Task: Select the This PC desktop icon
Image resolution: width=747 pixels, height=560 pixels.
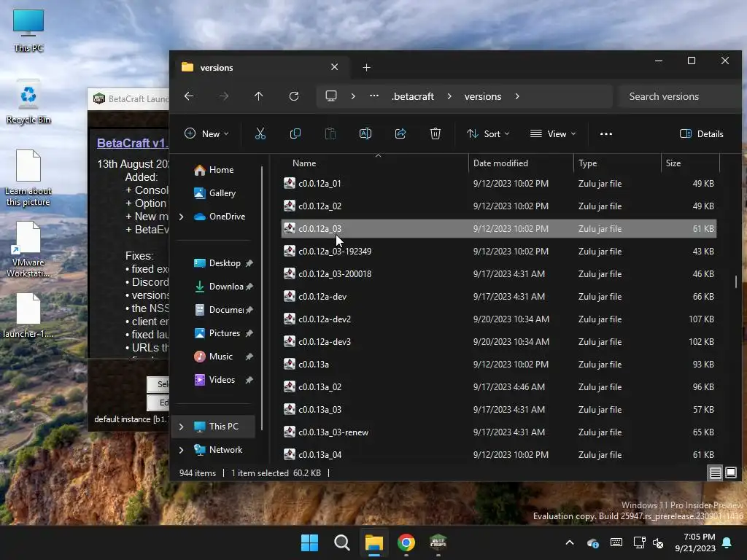Action: [x=28, y=31]
